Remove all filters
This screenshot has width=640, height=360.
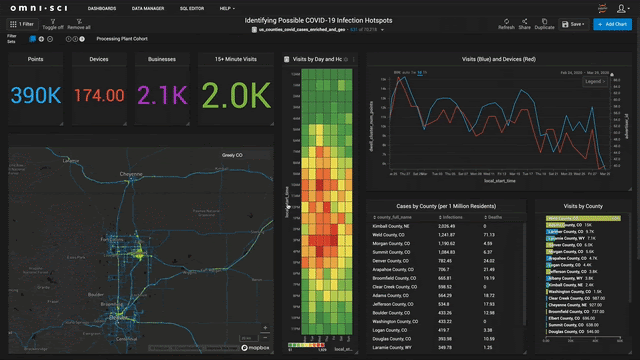point(79,24)
